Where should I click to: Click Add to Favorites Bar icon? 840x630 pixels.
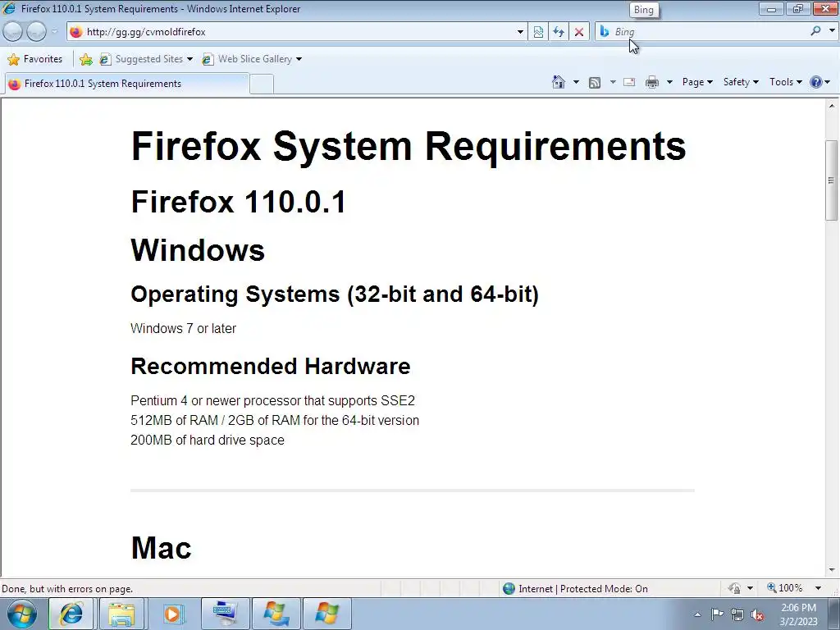click(x=85, y=59)
